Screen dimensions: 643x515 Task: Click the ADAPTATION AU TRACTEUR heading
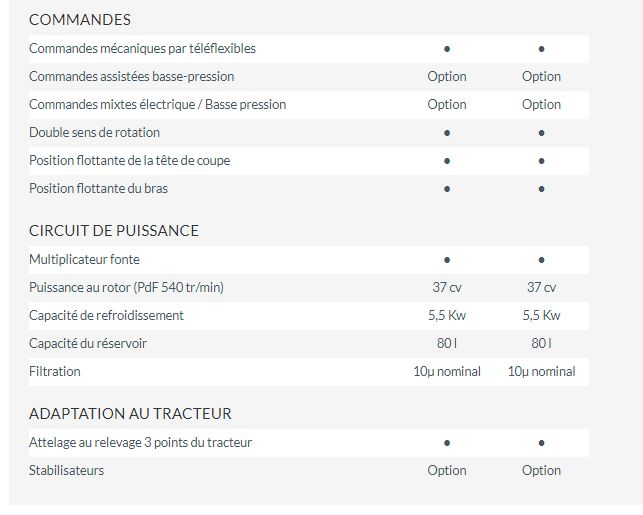[130, 413]
